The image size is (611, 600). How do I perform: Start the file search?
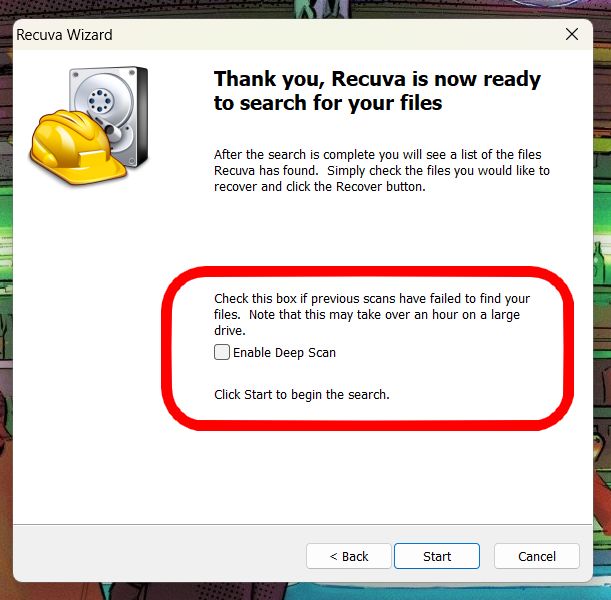[437, 556]
